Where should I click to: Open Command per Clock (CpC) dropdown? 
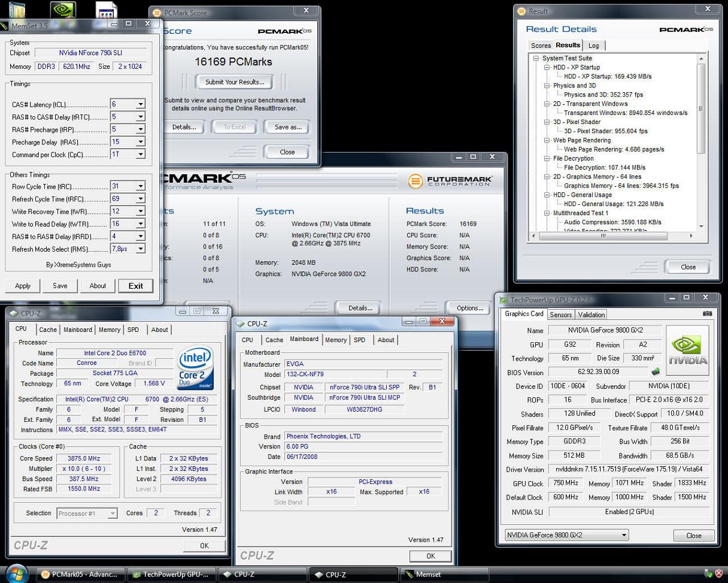click(140, 155)
